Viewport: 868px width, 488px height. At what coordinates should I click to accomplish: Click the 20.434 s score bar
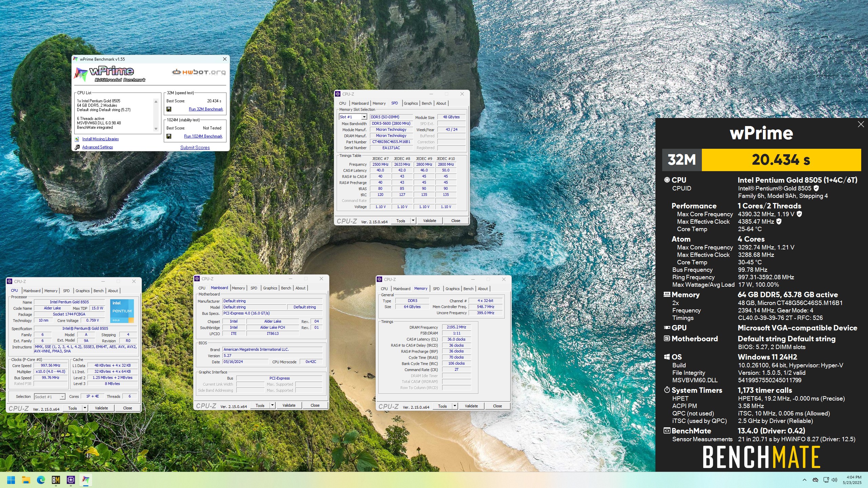click(x=781, y=160)
